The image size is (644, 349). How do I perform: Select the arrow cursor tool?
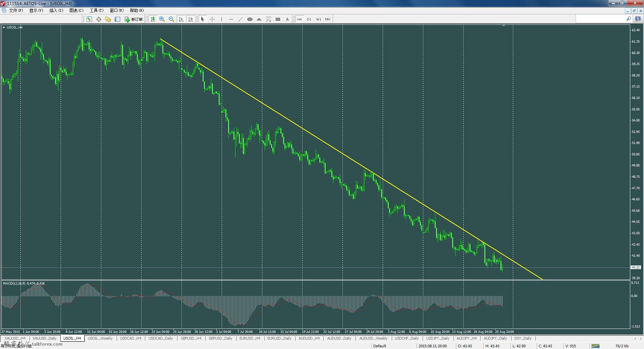point(202,19)
